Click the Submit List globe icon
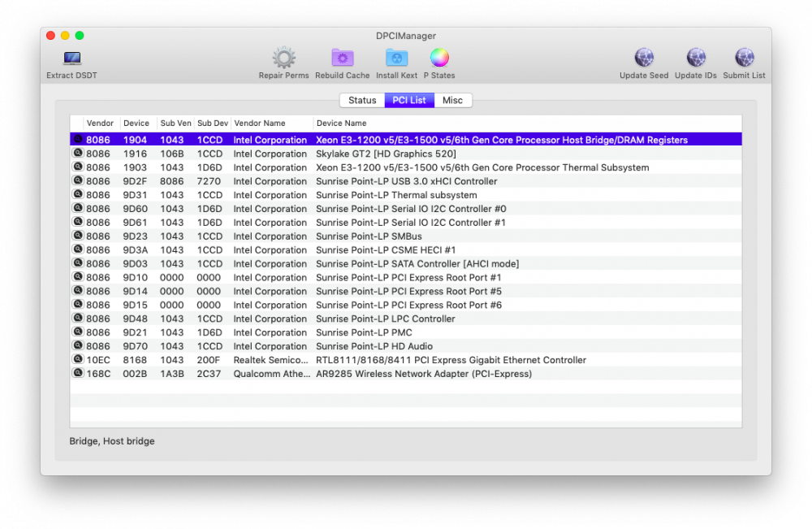Screen dimensions: 812x529 (x=744, y=58)
